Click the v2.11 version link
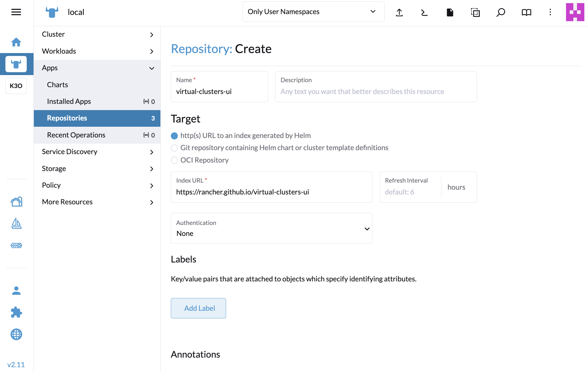This screenshot has width=588, height=372. coord(16,365)
